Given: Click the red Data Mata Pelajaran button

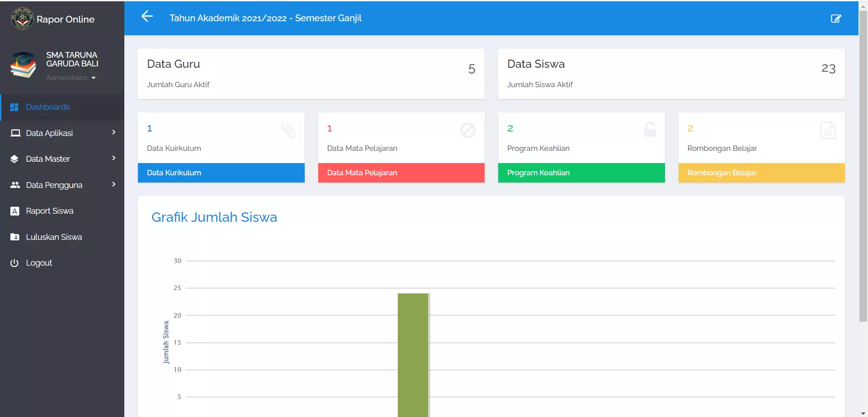Looking at the screenshot, I should point(401,173).
